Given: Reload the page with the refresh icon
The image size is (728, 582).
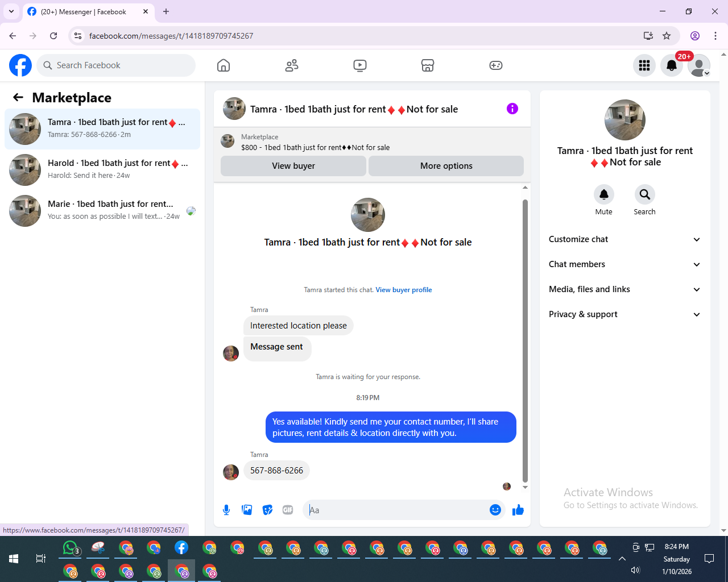Looking at the screenshot, I should pyautogui.click(x=53, y=36).
